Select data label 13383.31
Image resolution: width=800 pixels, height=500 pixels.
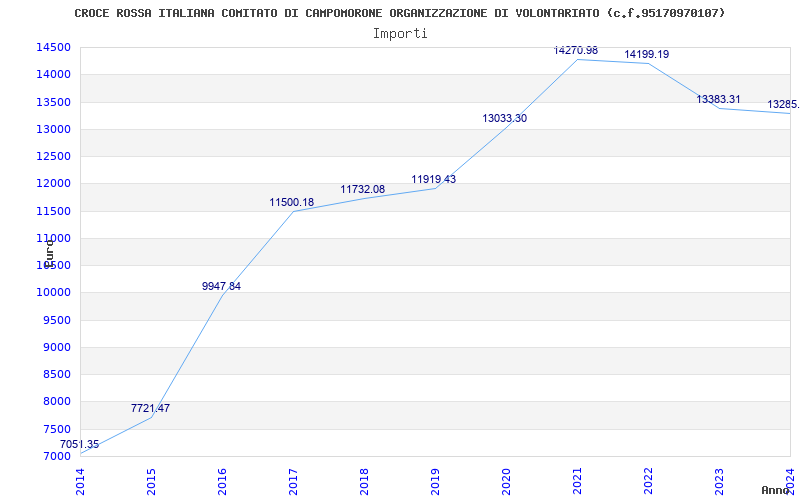[x=718, y=99]
